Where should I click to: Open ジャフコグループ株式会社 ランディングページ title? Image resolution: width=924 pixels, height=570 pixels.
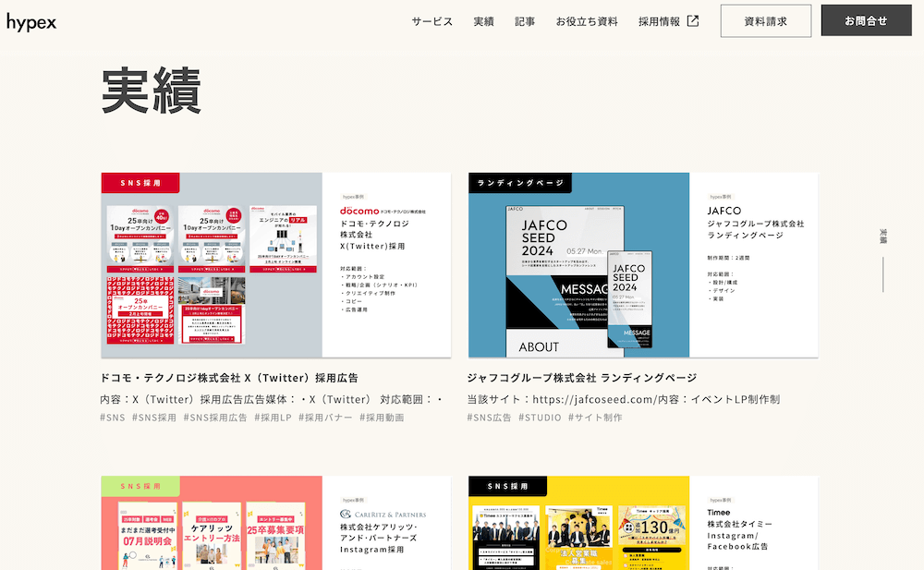582,377
